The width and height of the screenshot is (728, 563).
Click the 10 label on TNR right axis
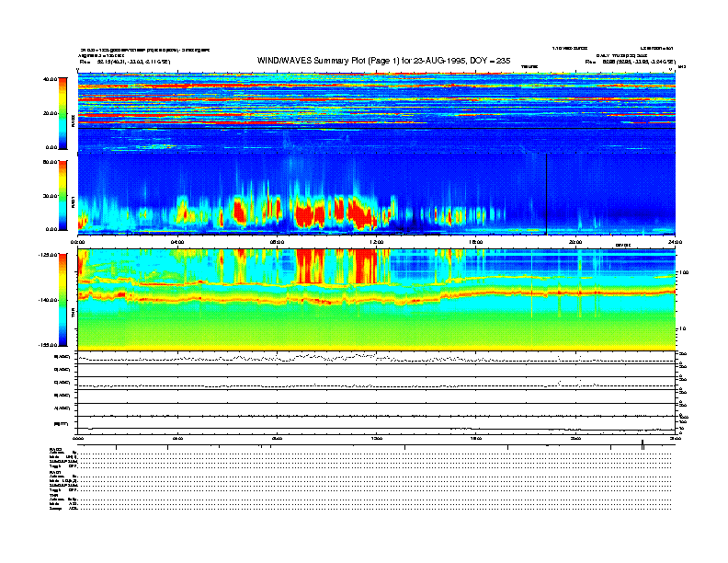pyautogui.click(x=685, y=329)
